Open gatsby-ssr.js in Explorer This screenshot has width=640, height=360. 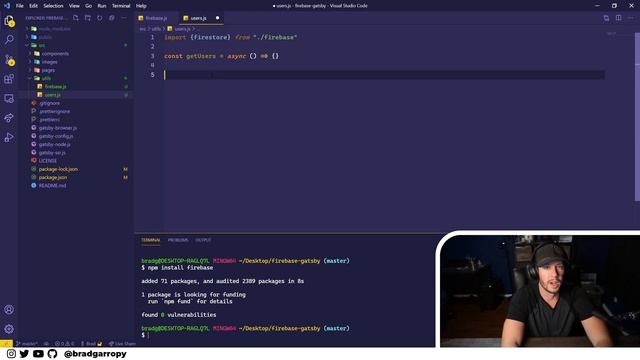[x=52, y=153]
